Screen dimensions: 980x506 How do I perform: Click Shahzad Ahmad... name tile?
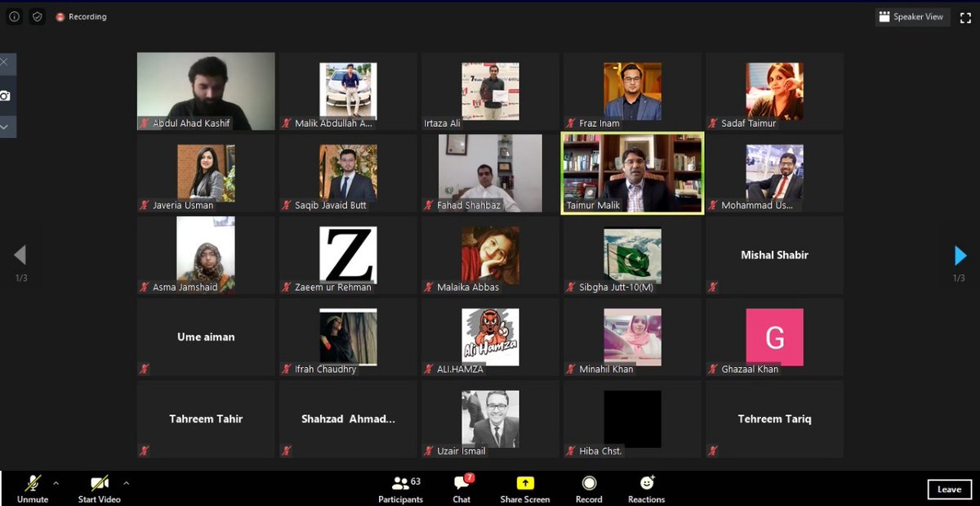coord(348,419)
